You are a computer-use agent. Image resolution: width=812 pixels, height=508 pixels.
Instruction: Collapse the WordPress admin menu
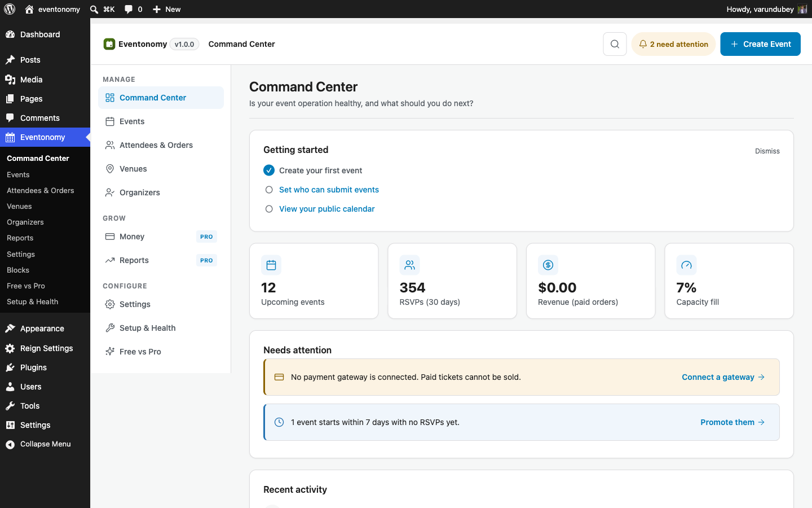[45, 444]
